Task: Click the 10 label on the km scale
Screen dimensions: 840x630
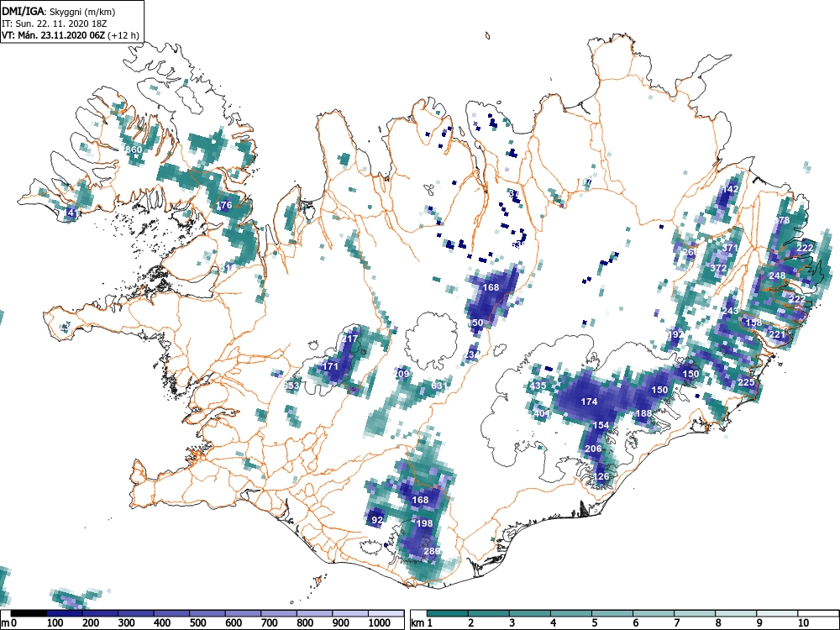Action: coord(803,622)
